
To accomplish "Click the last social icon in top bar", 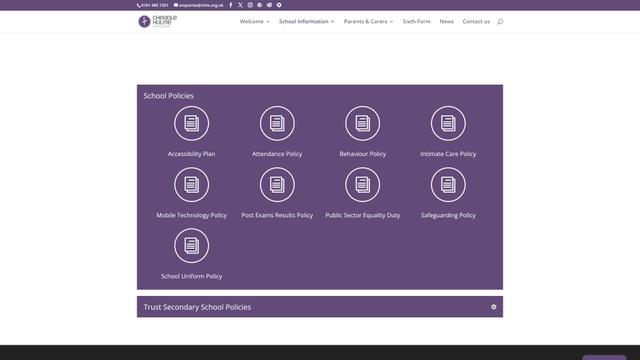I will [x=279, y=5].
